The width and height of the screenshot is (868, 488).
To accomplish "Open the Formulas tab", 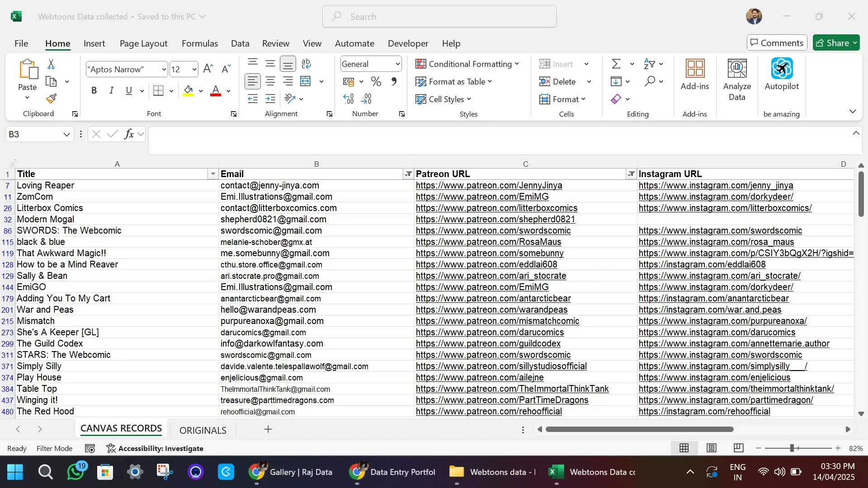I will coord(200,43).
